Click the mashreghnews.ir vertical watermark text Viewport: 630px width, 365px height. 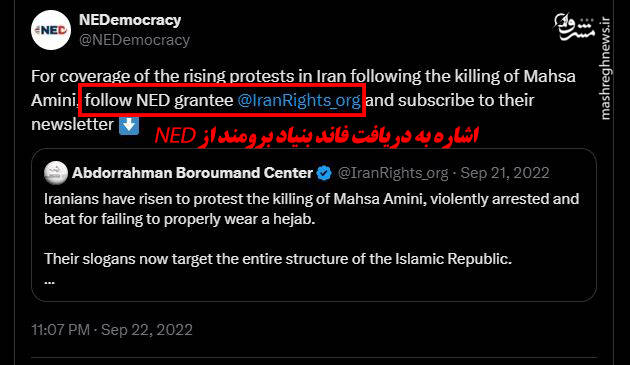point(605,68)
